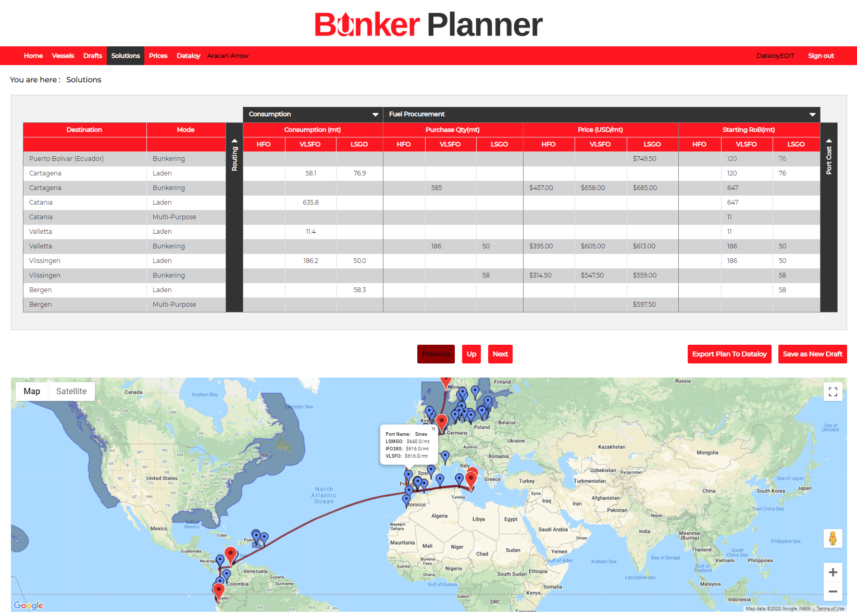Select the Solutions tab

click(x=126, y=56)
